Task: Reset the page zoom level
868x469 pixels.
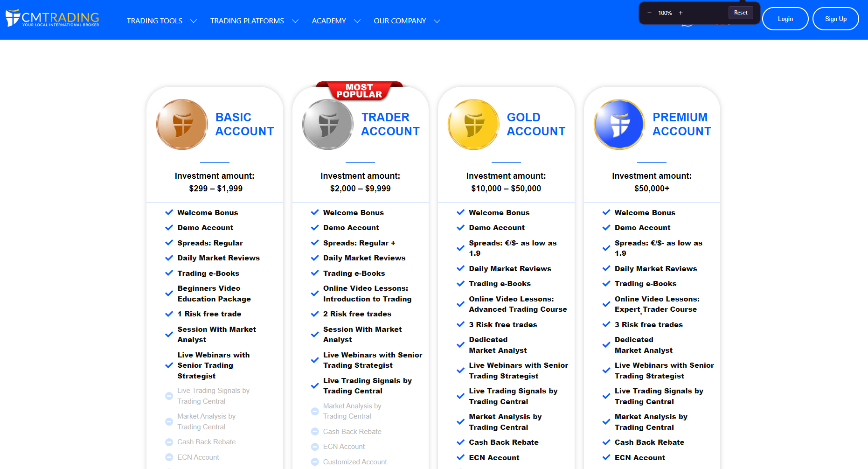Action: point(741,13)
